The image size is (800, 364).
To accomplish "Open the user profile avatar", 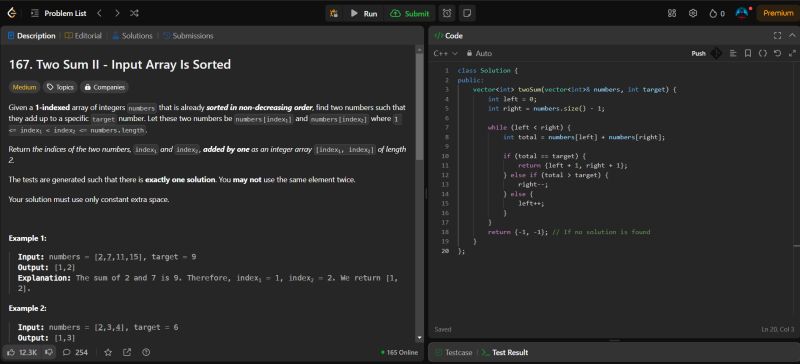I will [742, 13].
